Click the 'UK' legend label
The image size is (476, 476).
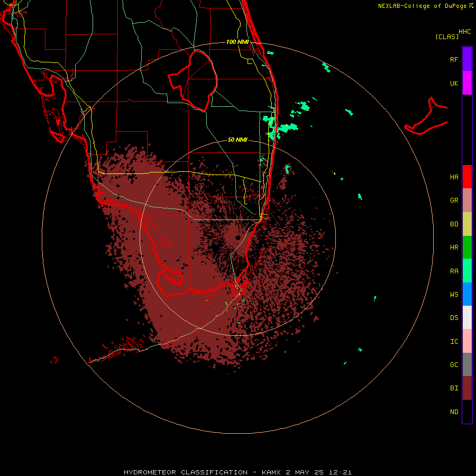click(x=454, y=83)
